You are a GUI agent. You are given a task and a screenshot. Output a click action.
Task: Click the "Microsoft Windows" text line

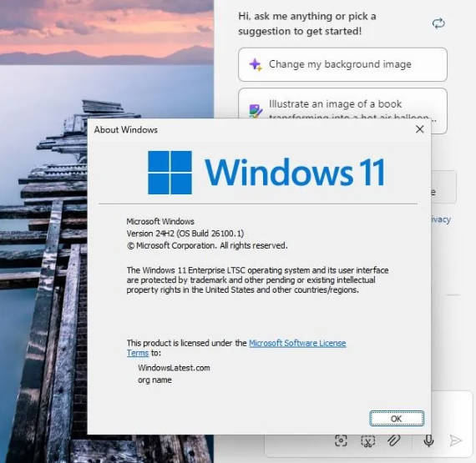tap(160, 222)
